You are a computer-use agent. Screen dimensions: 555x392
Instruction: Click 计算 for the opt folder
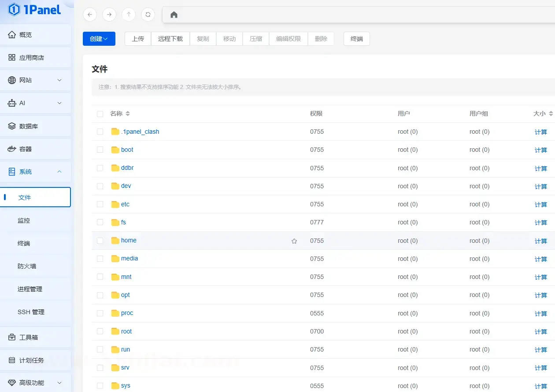pos(540,295)
